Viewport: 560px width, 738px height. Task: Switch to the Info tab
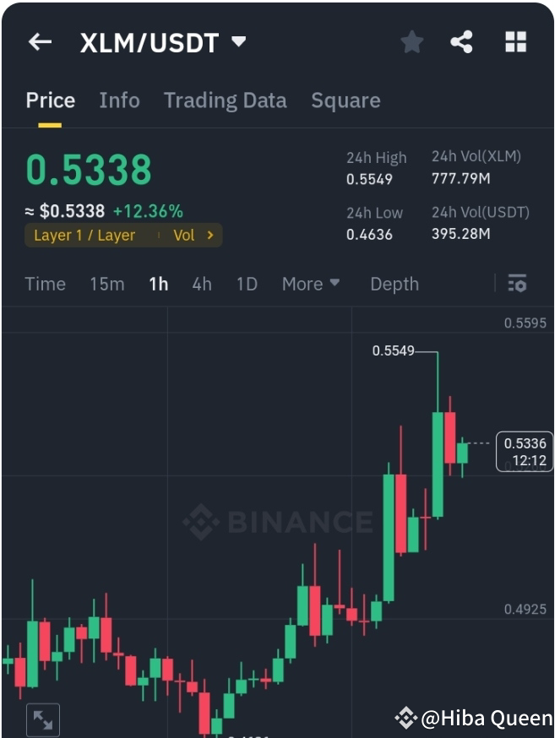coord(119,100)
